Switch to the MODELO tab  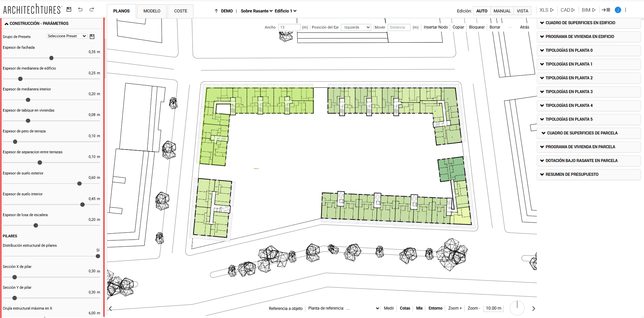pos(152,11)
